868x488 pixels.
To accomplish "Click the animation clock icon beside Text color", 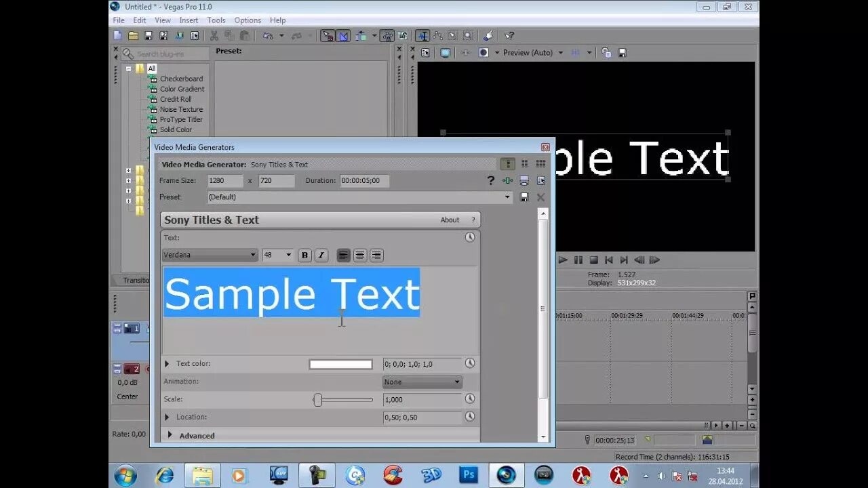I will tap(470, 363).
